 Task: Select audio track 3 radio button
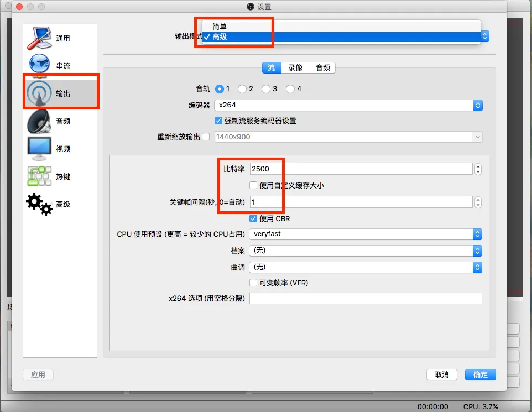(266, 89)
